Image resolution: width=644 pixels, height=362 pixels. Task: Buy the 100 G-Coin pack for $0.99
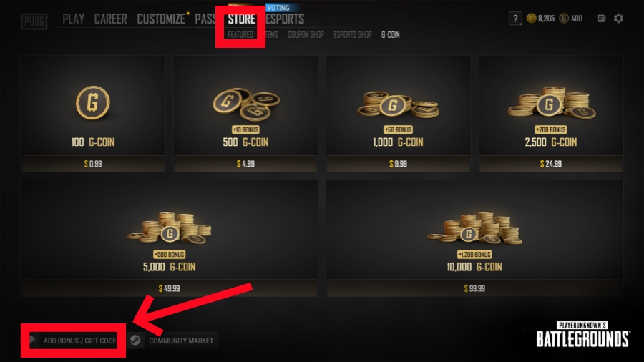[x=93, y=114]
